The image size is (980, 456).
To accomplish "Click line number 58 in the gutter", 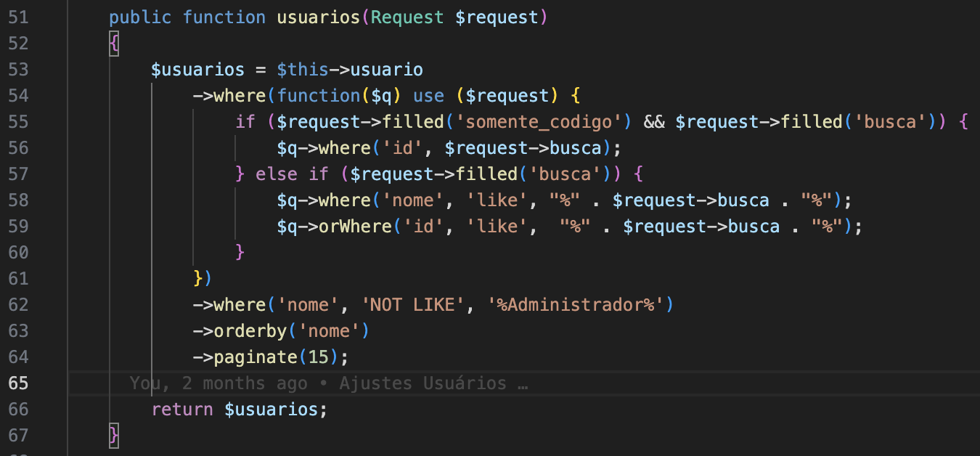I will (18, 200).
